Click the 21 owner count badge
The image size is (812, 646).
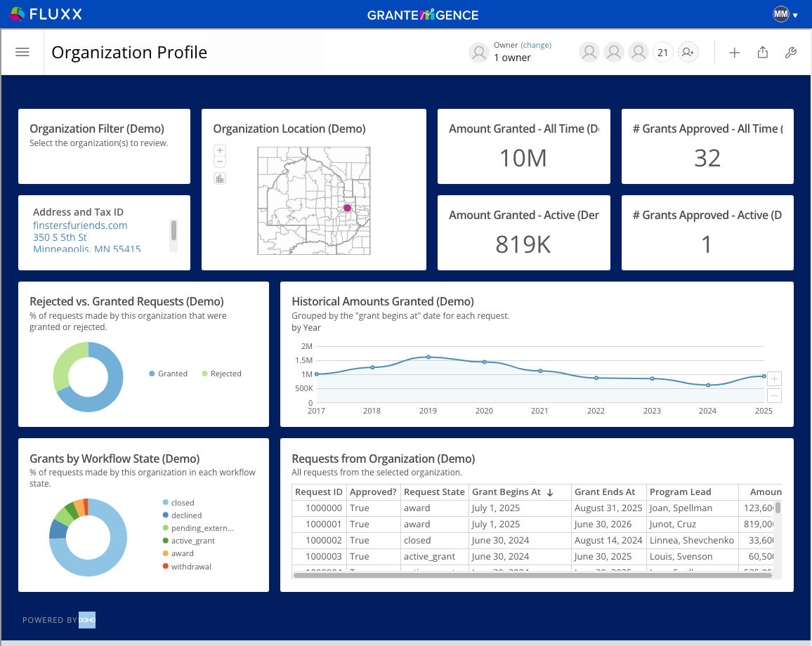[662, 52]
